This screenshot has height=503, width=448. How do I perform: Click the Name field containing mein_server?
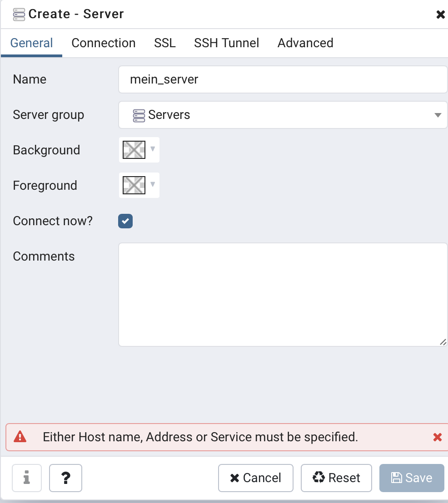(283, 79)
